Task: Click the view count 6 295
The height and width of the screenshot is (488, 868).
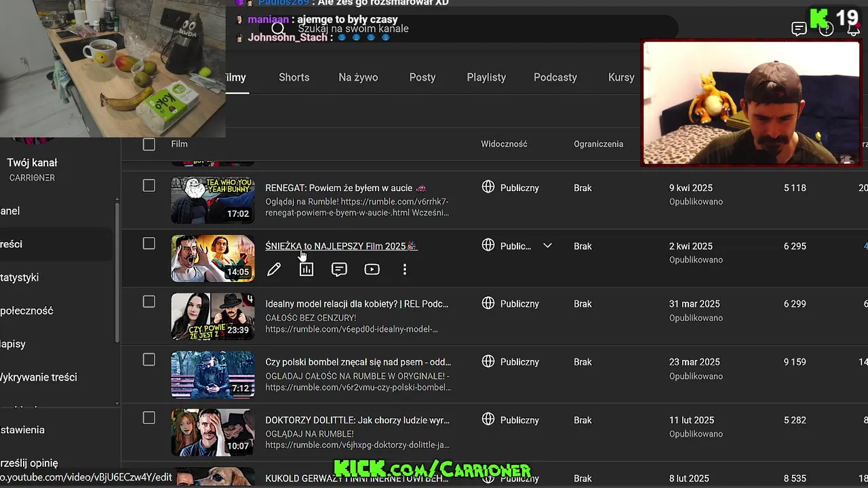Action: (x=795, y=246)
